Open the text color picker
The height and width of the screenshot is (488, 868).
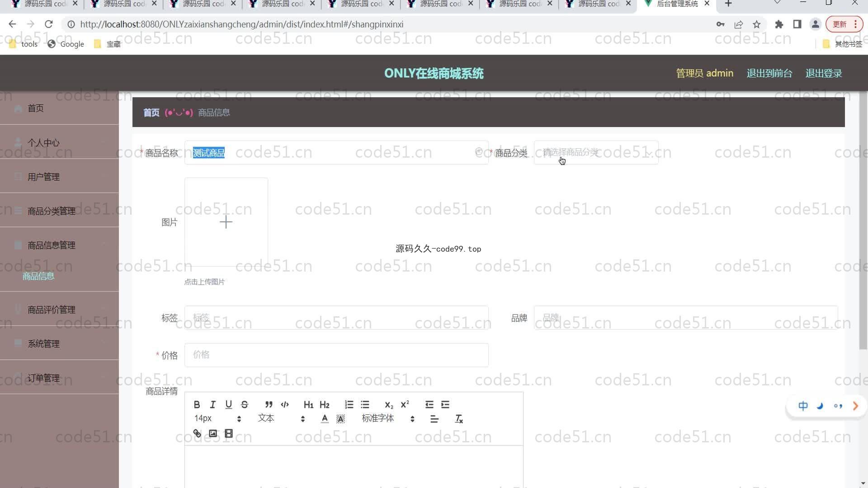(x=325, y=419)
